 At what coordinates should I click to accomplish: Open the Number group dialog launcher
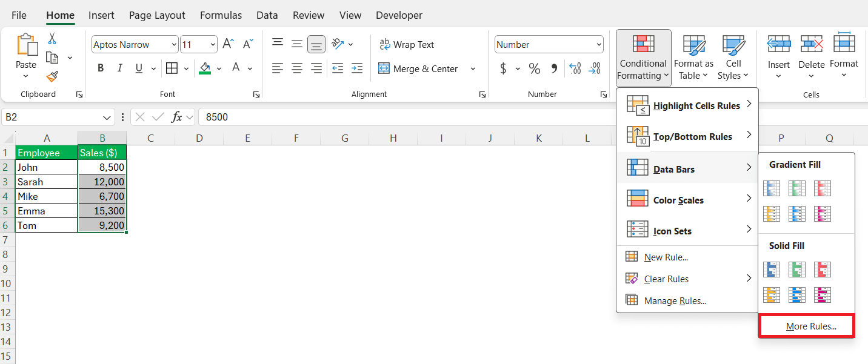pyautogui.click(x=604, y=94)
